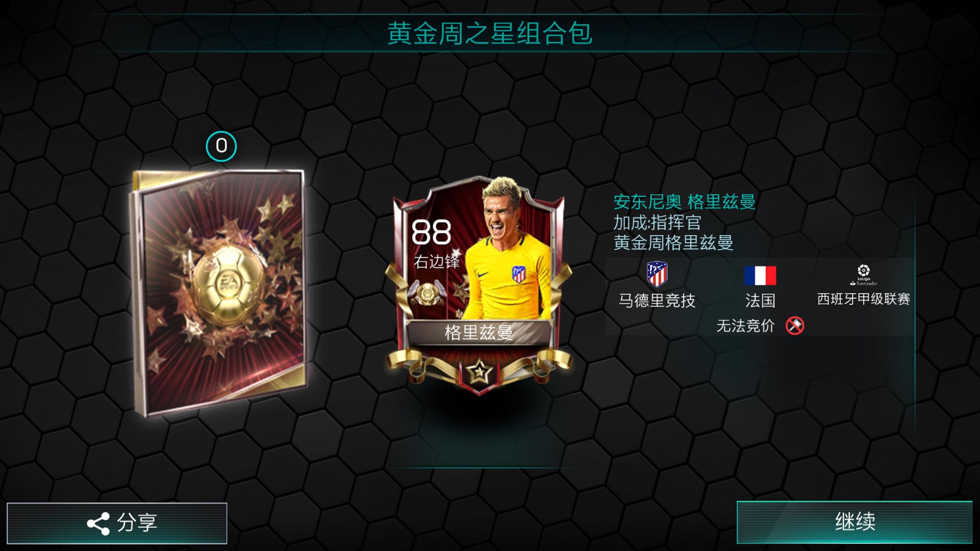Click the 黄金周之星组合包 title header
Image resolution: width=980 pixels, height=551 pixels.
pos(490,33)
